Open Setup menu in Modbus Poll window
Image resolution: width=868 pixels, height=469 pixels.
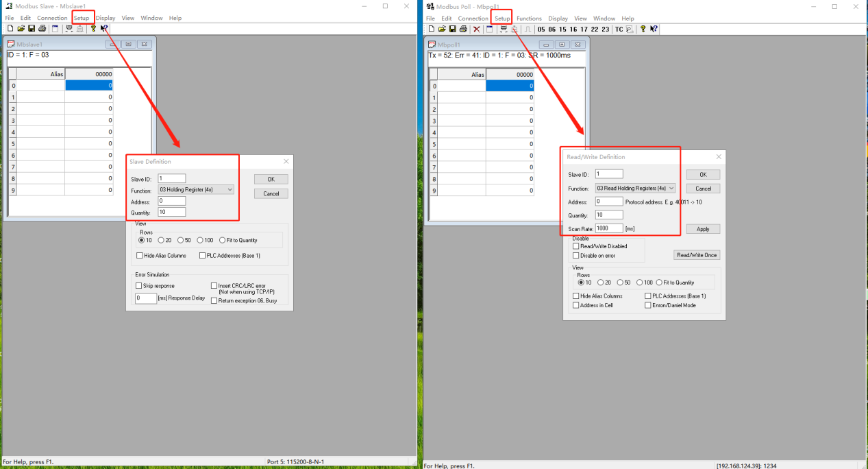pyautogui.click(x=502, y=19)
